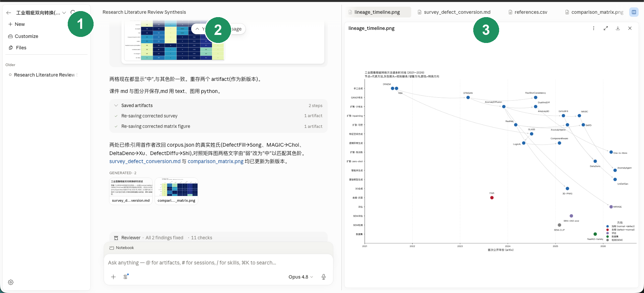644x293 pixels.
Task: Open the tools sliders icon in composer
Action: (x=126, y=277)
